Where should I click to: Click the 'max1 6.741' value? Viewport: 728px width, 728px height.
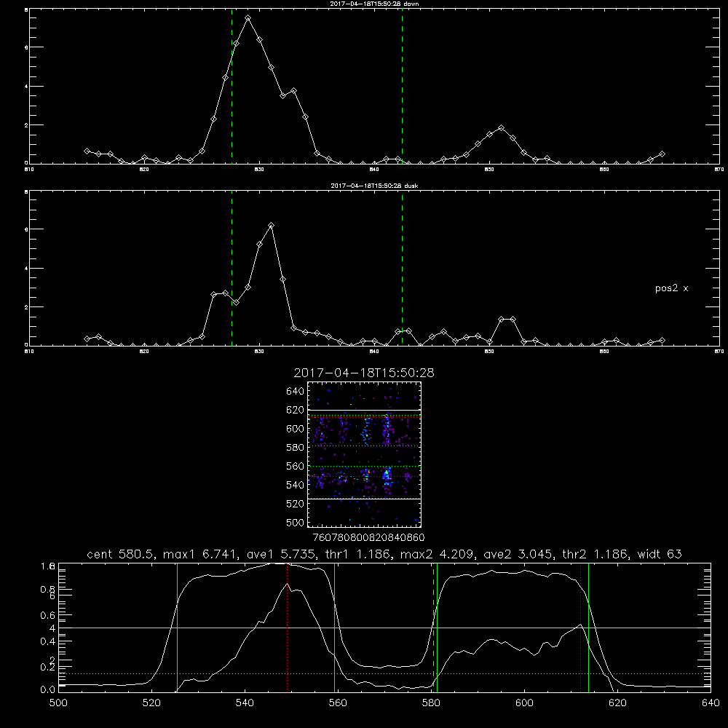pos(201,554)
